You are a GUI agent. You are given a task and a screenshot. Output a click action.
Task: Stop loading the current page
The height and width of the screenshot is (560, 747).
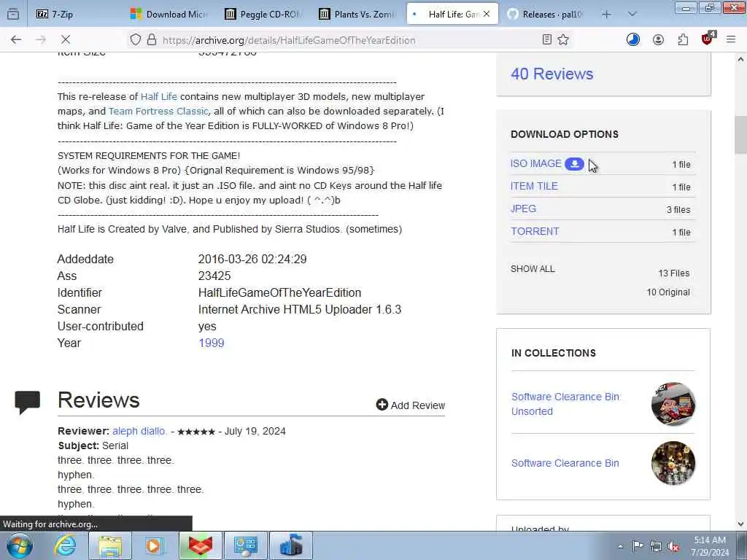point(65,40)
